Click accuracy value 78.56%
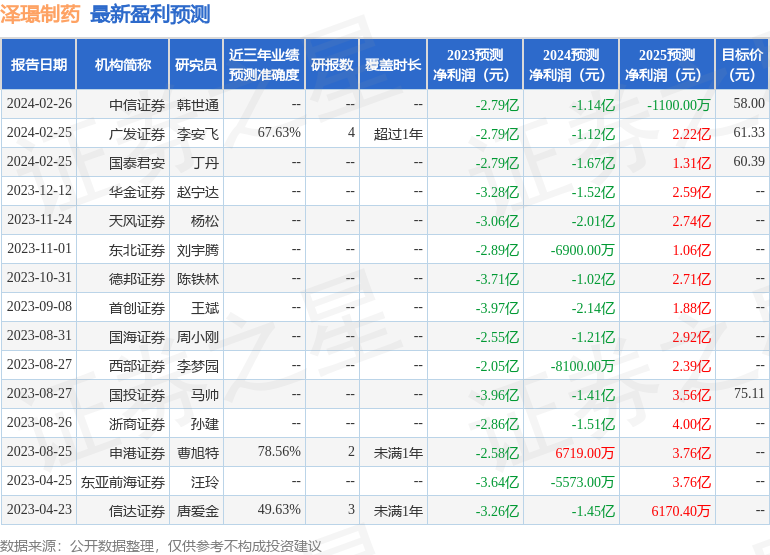The image size is (770, 555). 279,451
